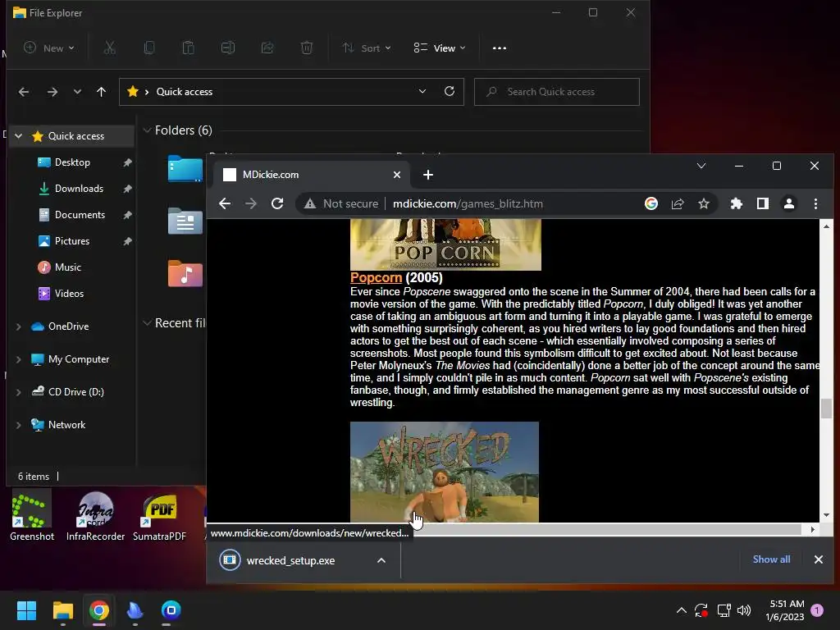
Task: Click the Google icon in Chrome address bar
Action: pyautogui.click(x=651, y=203)
